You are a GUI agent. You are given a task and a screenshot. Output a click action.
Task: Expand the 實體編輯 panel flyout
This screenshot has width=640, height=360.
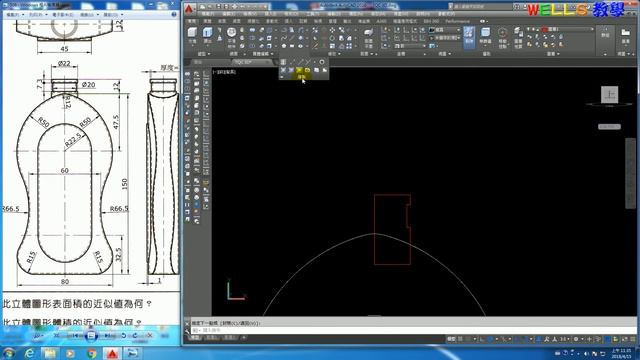point(262,54)
